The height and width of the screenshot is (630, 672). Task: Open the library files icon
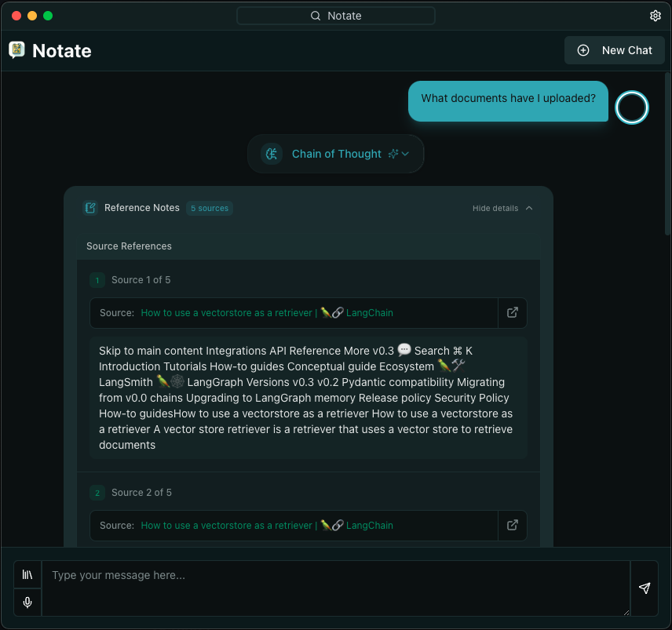pos(27,574)
